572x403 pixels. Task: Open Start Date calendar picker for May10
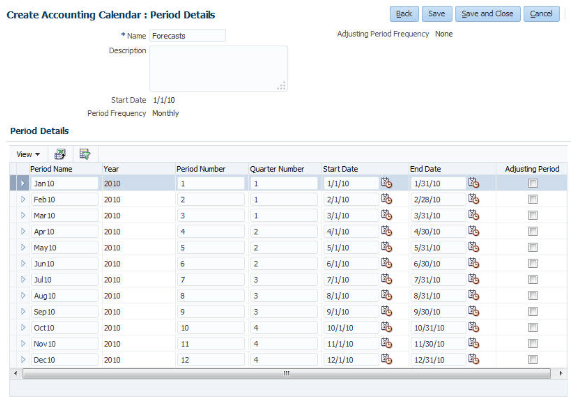click(x=386, y=247)
